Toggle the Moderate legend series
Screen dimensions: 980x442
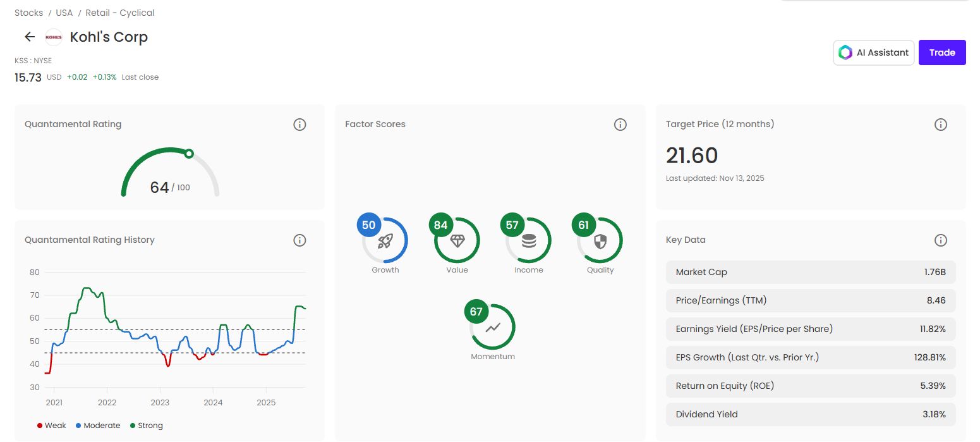(98, 426)
